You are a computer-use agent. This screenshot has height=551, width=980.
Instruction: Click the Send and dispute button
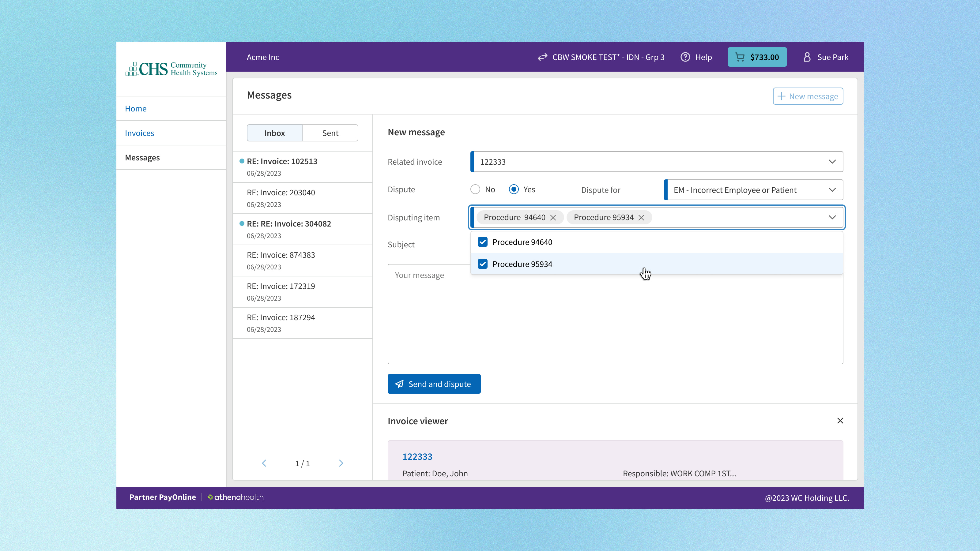tap(434, 384)
